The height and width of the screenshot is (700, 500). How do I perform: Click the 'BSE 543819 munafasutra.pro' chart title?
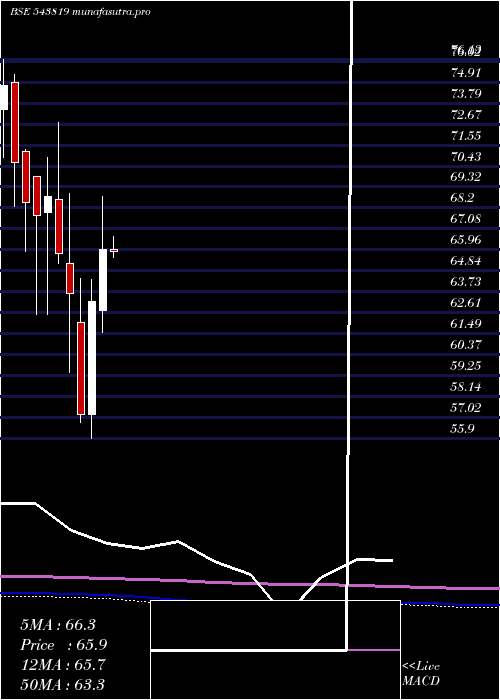tap(80, 12)
